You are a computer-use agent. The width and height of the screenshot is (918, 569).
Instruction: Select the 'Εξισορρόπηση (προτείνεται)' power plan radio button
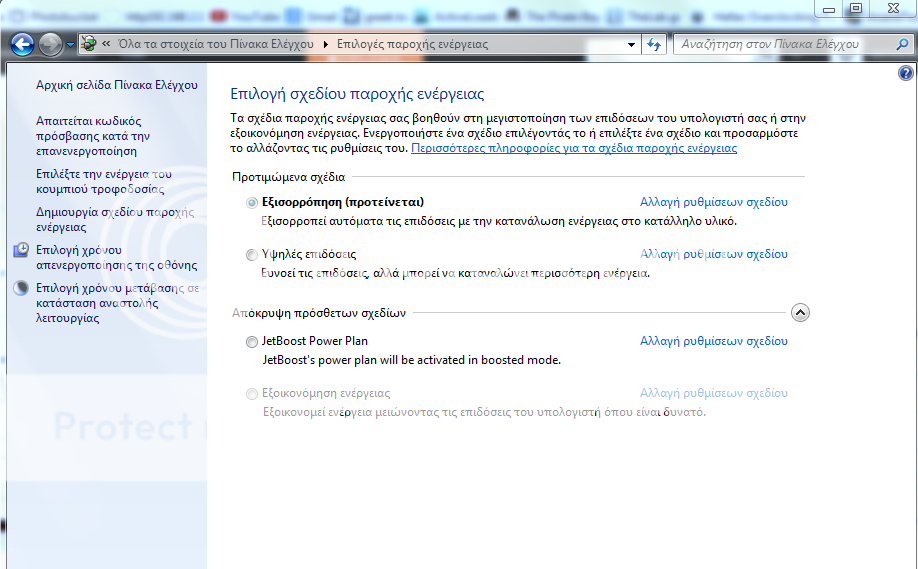click(251, 202)
